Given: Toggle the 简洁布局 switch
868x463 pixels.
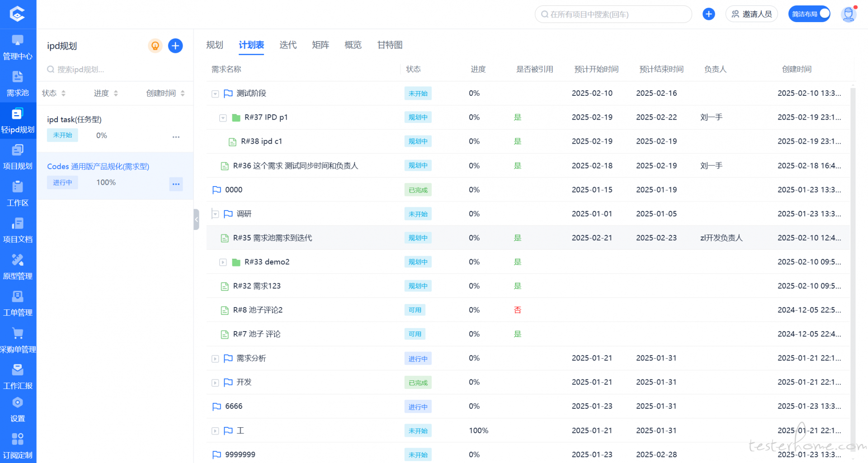Looking at the screenshot, I should [809, 14].
